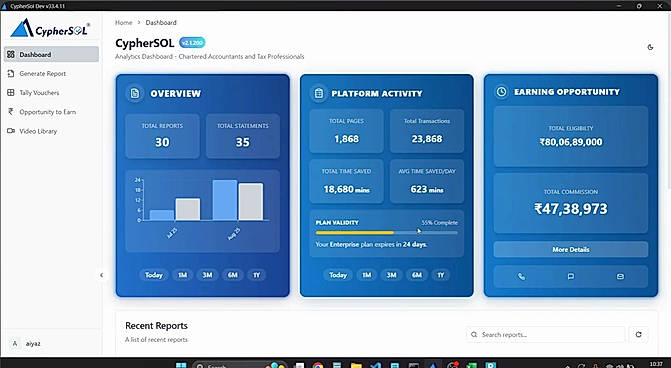The width and height of the screenshot is (671, 368).
Task: Click the Total Commission ₹47,38,973 tile
Action: tap(570, 203)
